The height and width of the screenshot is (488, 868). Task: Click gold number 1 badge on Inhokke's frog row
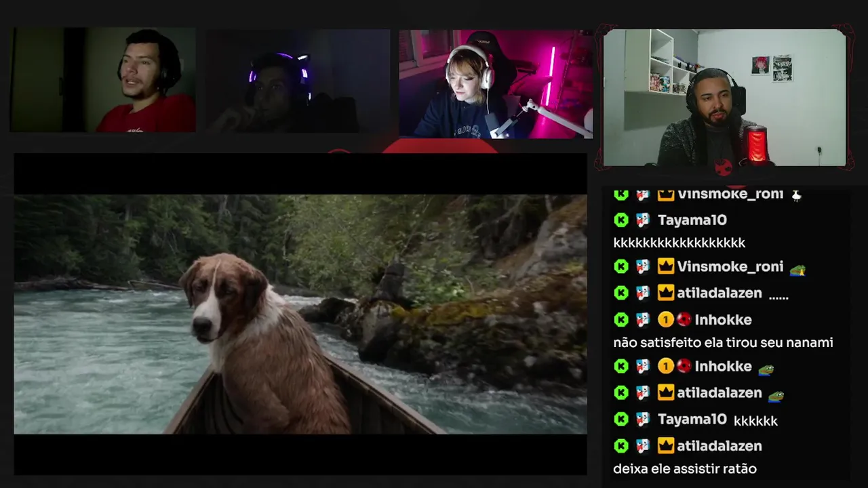coord(665,366)
